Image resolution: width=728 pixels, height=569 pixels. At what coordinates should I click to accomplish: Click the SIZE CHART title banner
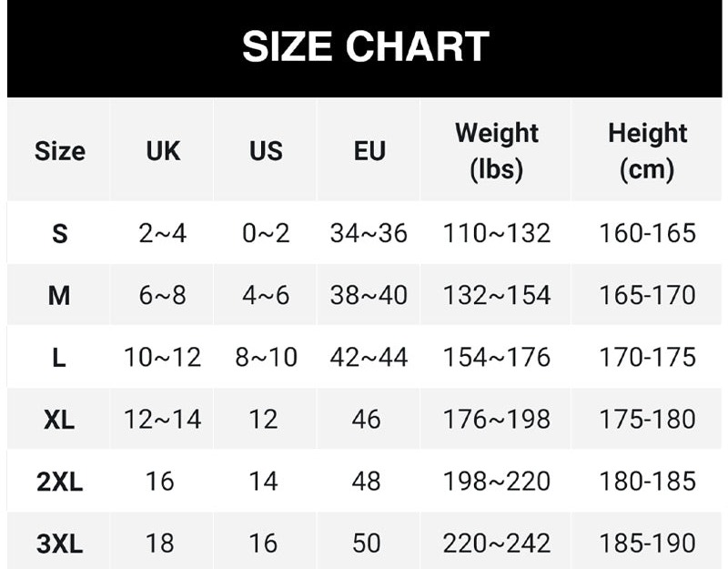pyautogui.click(x=365, y=47)
